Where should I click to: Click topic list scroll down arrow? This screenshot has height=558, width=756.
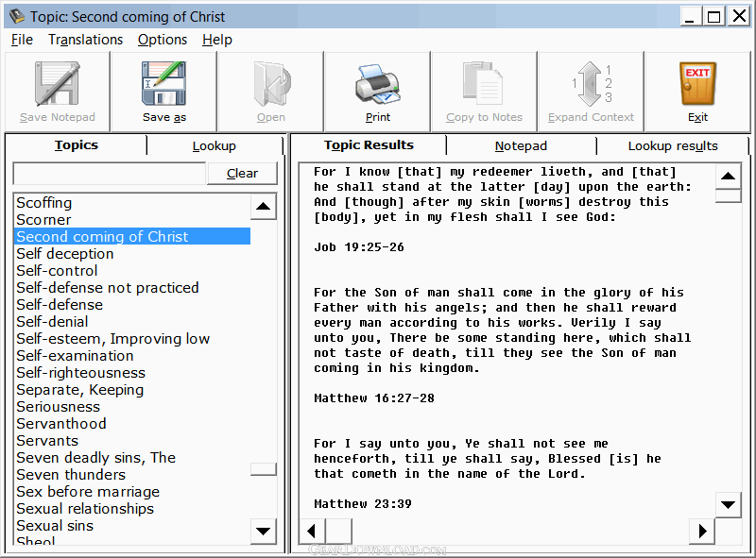click(x=264, y=531)
